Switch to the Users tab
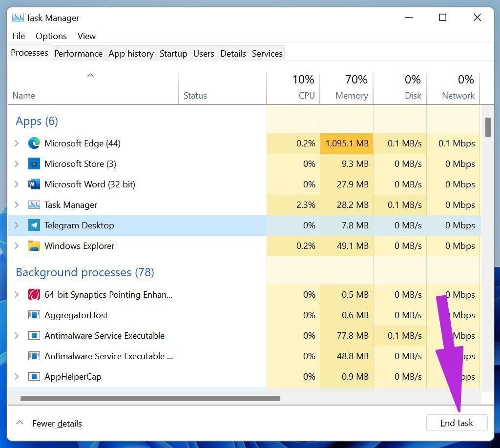The height and width of the screenshot is (448, 500). pyautogui.click(x=204, y=54)
